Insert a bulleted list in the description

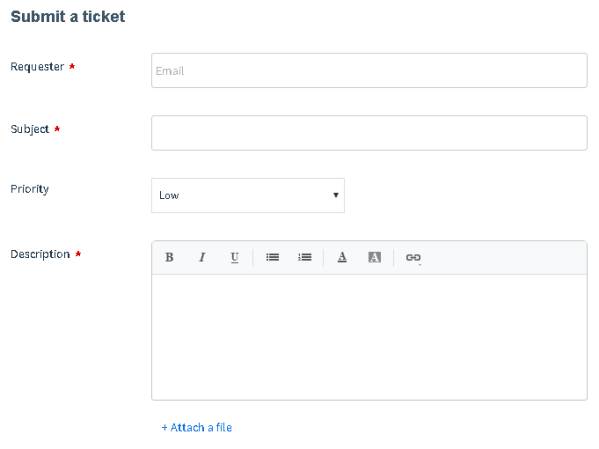[272, 257]
